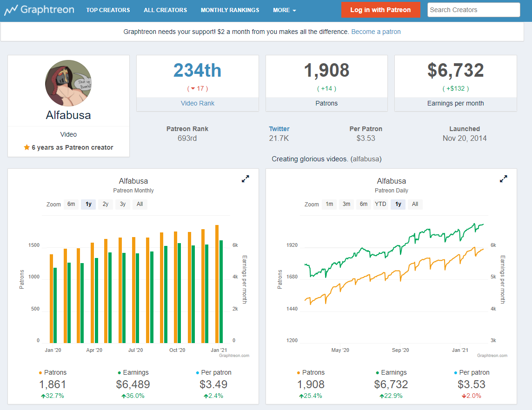Set daily chart zoom to 1y
The width and height of the screenshot is (532, 410).
[399, 204]
